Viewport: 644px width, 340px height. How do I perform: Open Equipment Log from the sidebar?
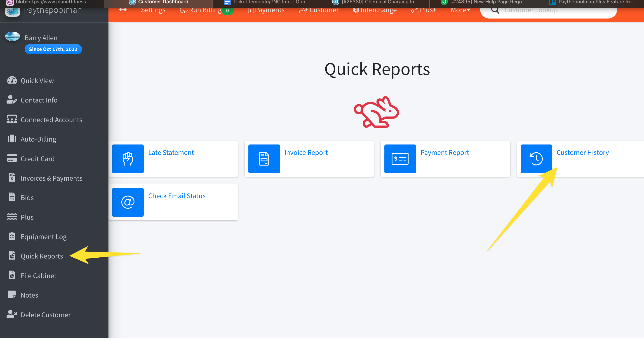43,237
